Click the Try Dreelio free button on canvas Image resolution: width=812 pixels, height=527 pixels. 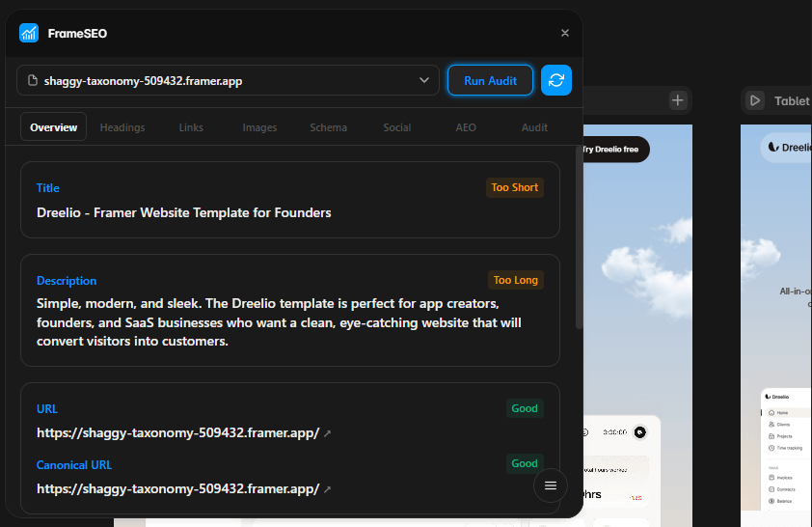(615, 150)
